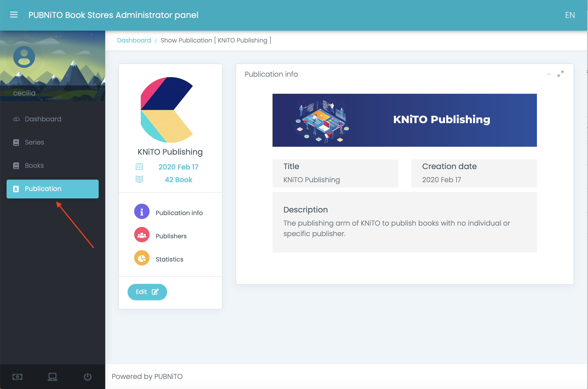
Task: Click the power logout icon
Action: [x=88, y=377]
